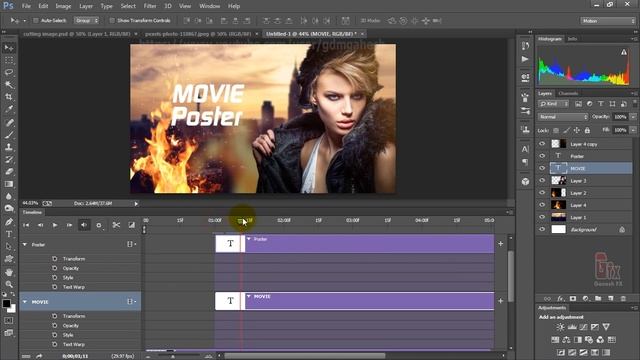Screen dimensions: 640x360
Task: Mute timeline audio playback
Action: pyautogui.click(x=84, y=225)
